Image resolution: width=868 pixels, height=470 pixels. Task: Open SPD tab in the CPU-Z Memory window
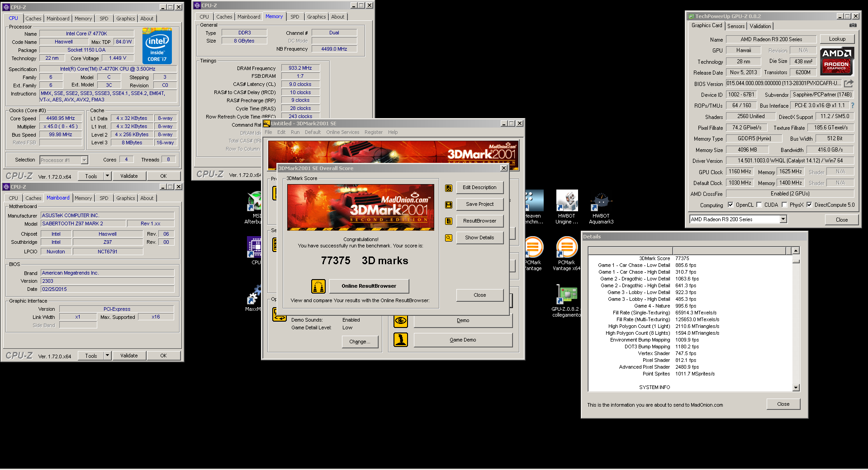click(x=295, y=17)
